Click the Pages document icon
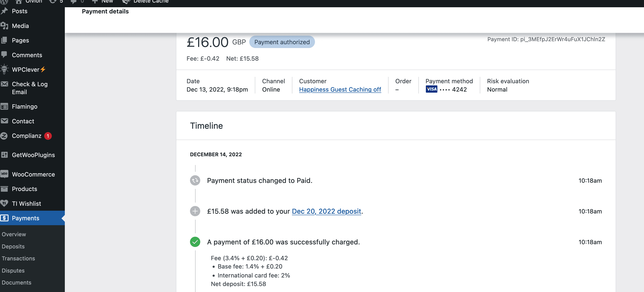The width and height of the screenshot is (644, 292). pos(4,40)
